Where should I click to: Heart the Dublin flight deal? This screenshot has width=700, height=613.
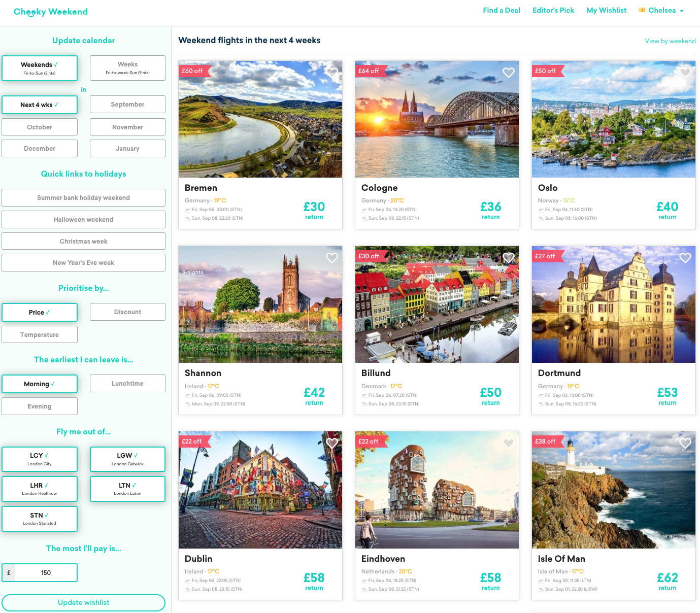click(332, 443)
